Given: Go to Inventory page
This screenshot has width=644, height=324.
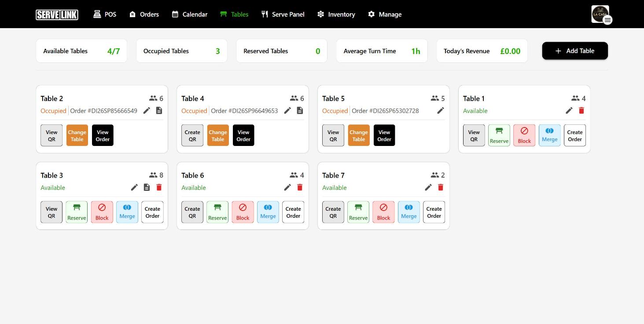Looking at the screenshot, I should click(x=336, y=14).
